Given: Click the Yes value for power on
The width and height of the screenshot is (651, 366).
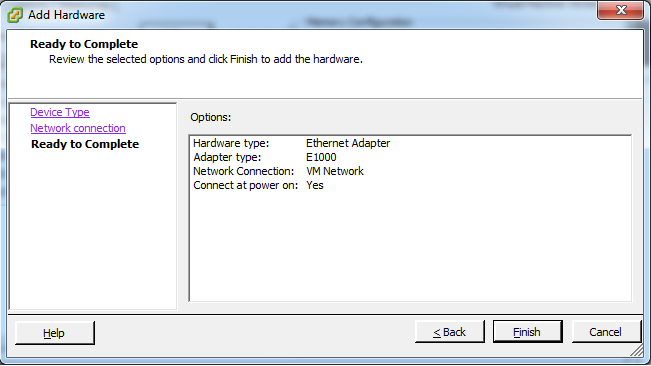Looking at the screenshot, I should pos(315,185).
